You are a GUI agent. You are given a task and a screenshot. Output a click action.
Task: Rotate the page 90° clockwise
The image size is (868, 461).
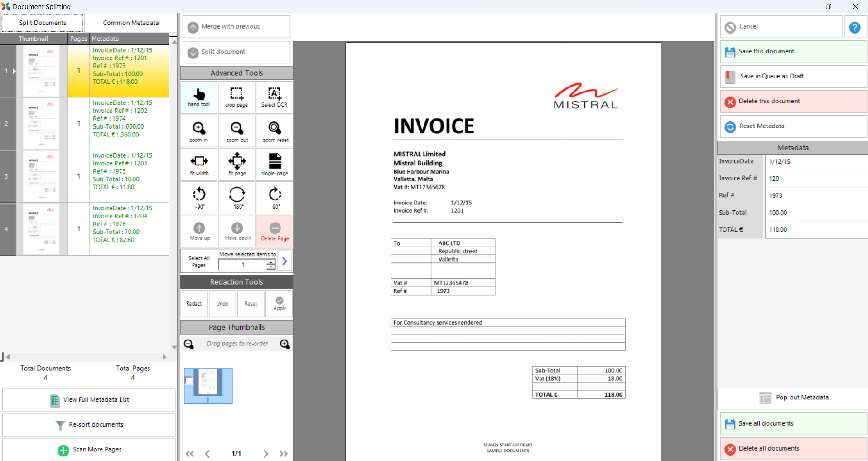[275, 198]
